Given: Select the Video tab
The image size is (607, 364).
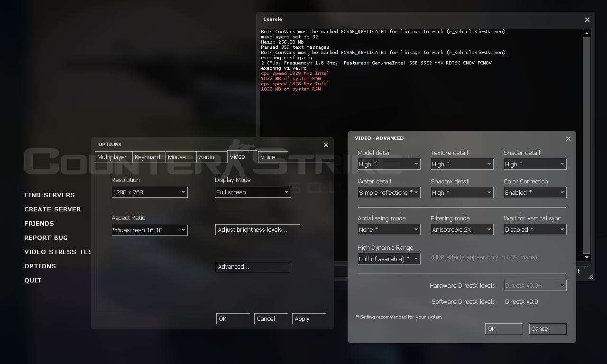Looking at the screenshot, I should tap(241, 156).
